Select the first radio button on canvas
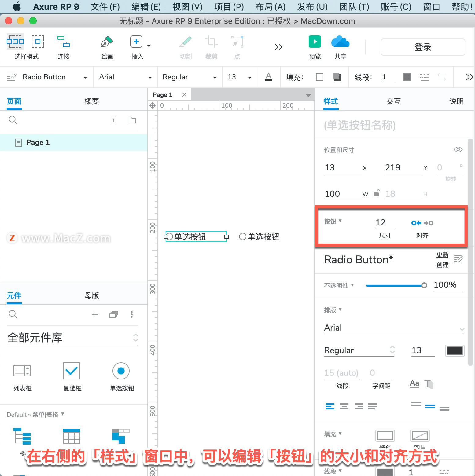 pos(196,237)
